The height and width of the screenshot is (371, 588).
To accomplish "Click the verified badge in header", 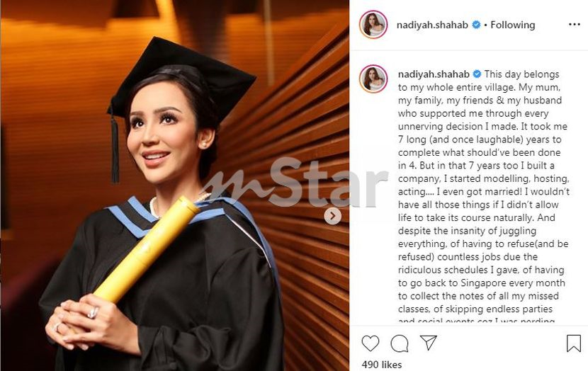I will point(476,25).
